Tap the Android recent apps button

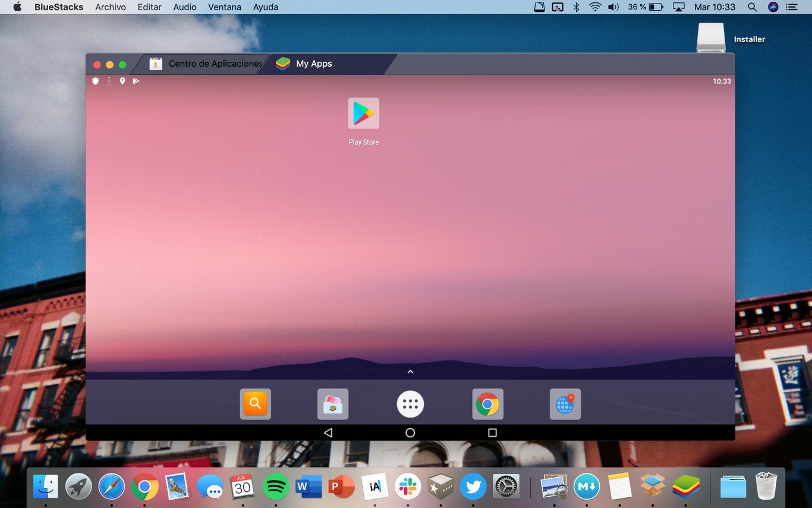pos(492,432)
